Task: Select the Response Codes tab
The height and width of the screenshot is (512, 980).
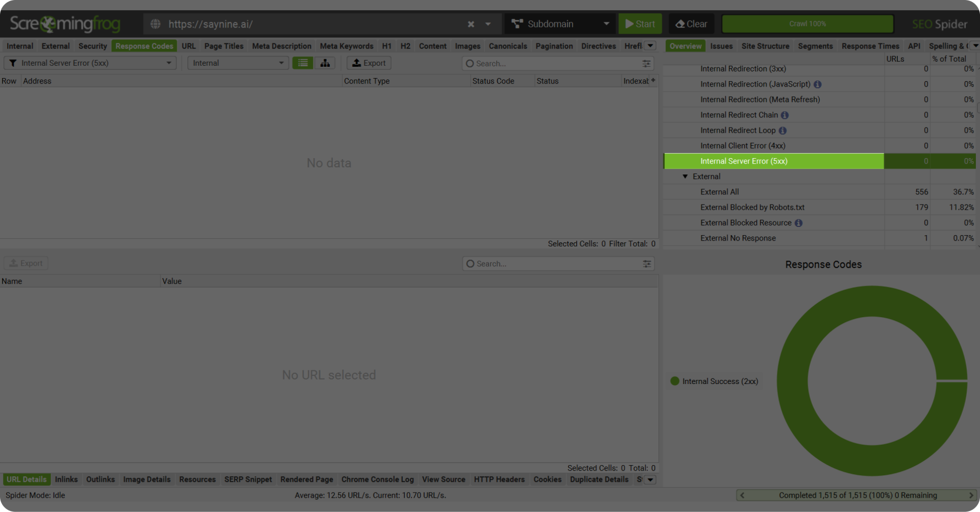Action: click(x=144, y=46)
